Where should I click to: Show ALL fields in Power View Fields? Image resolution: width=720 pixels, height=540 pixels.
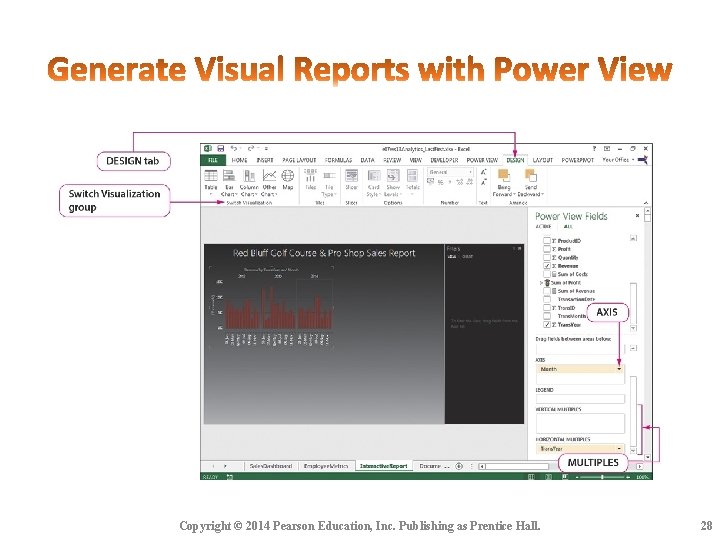point(568,227)
